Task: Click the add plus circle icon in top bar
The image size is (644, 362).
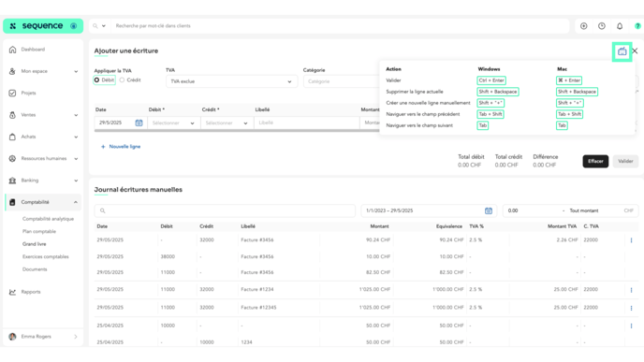Action: click(584, 26)
